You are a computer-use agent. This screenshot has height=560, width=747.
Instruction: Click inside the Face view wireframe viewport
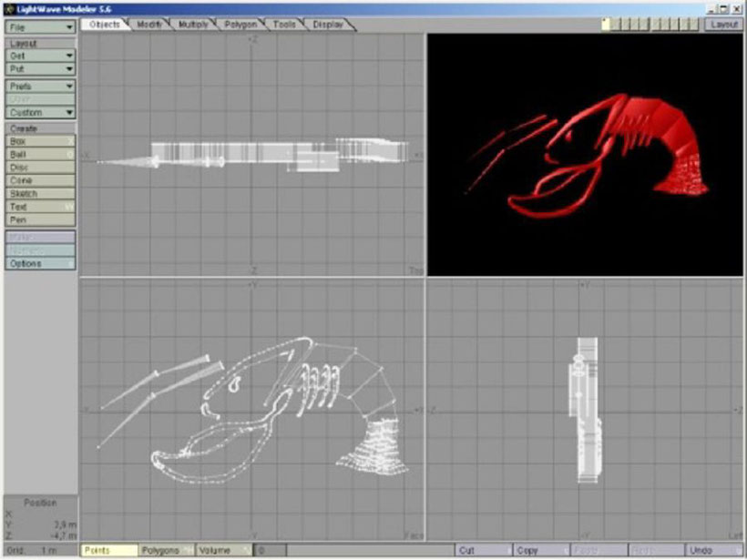point(252,410)
